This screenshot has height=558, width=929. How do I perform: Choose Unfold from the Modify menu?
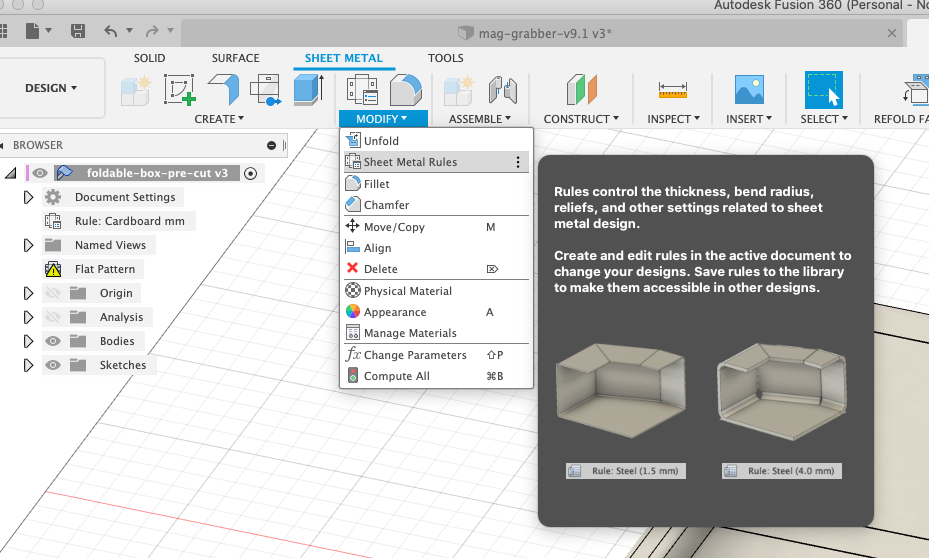point(437,141)
